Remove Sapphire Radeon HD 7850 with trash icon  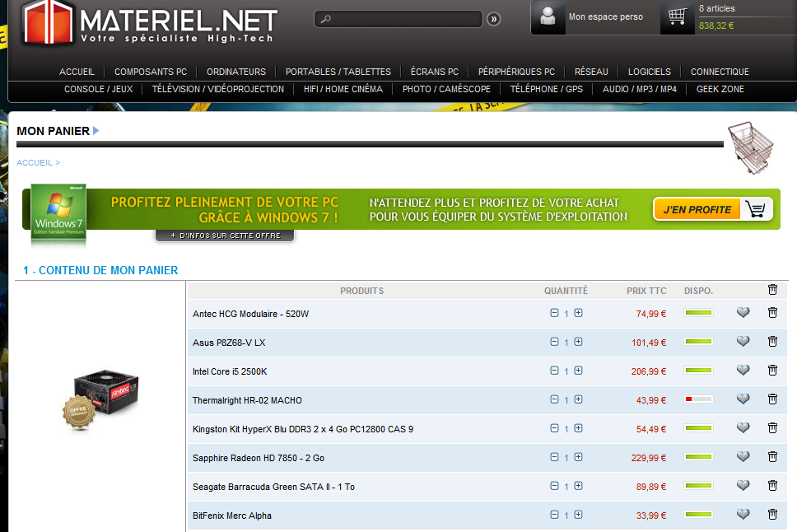pyautogui.click(x=772, y=457)
